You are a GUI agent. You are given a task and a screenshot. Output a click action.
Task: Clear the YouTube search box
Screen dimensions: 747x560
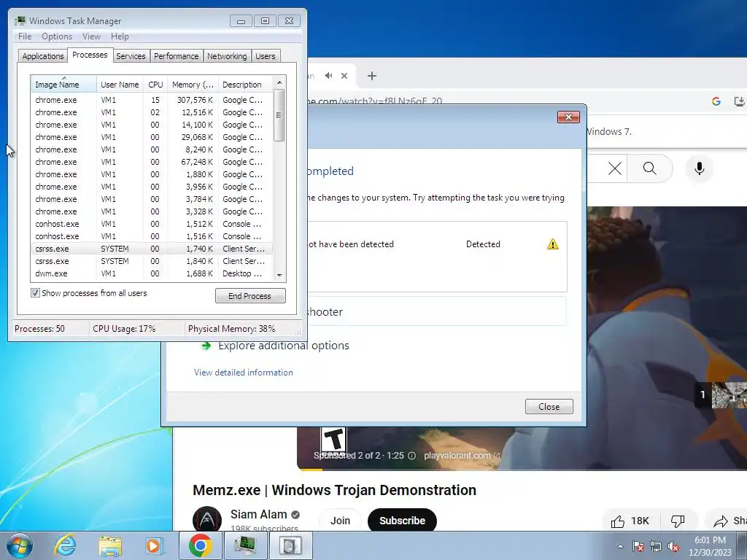click(x=614, y=168)
